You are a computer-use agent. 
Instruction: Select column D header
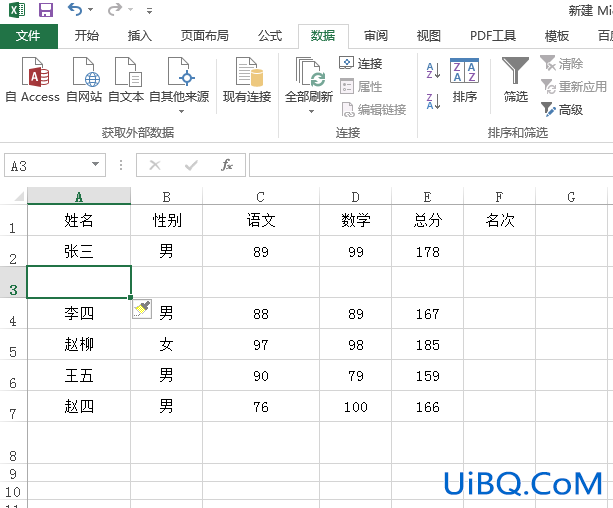pos(355,196)
